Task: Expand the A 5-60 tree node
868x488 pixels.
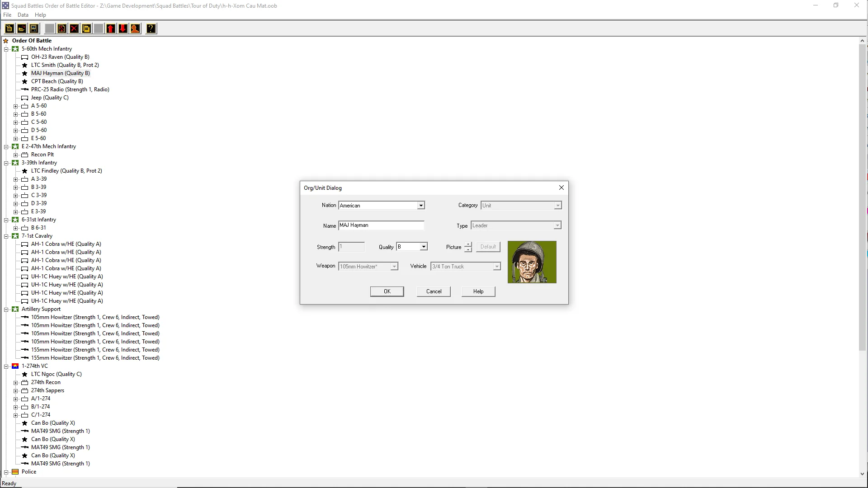Action: pos(16,106)
